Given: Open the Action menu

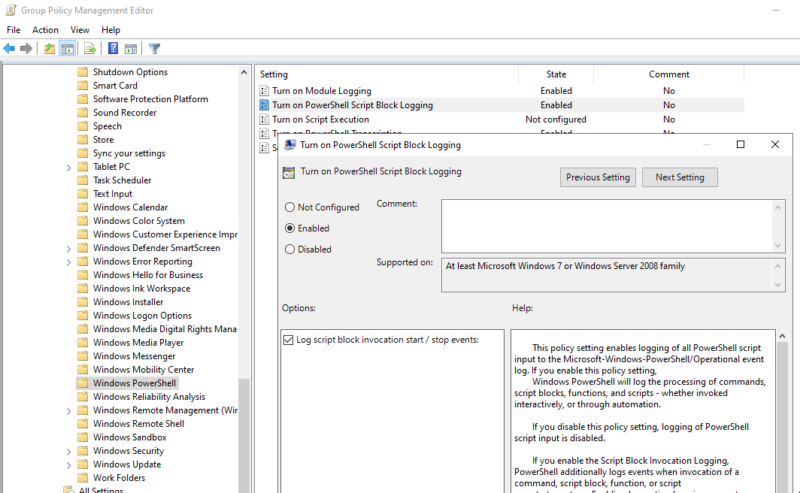Looking at the screenshot, I should pos(45,30).
